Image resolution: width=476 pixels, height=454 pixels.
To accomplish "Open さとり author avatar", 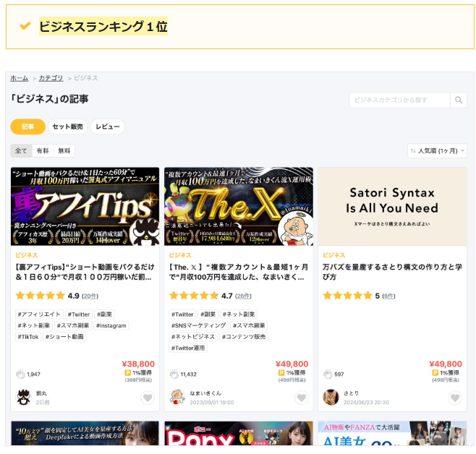I will coord(330,397).
